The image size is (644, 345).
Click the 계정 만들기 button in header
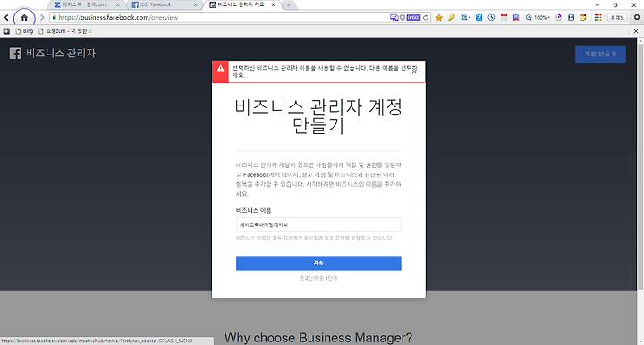[x=600, y=55]
